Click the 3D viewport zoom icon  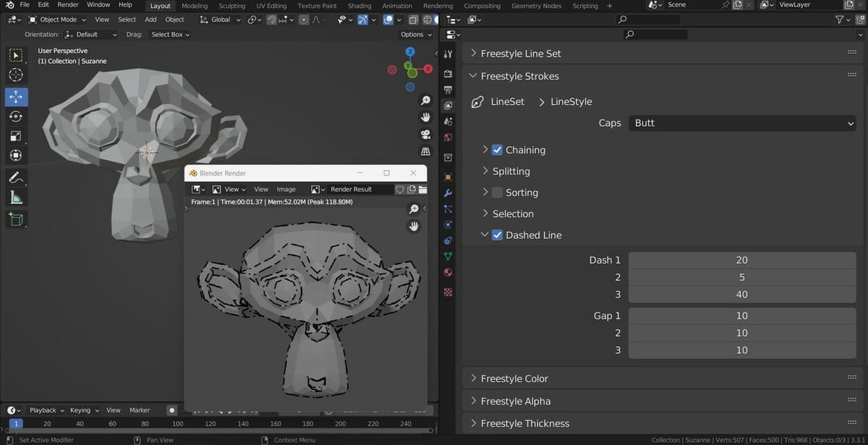(425, 101)
